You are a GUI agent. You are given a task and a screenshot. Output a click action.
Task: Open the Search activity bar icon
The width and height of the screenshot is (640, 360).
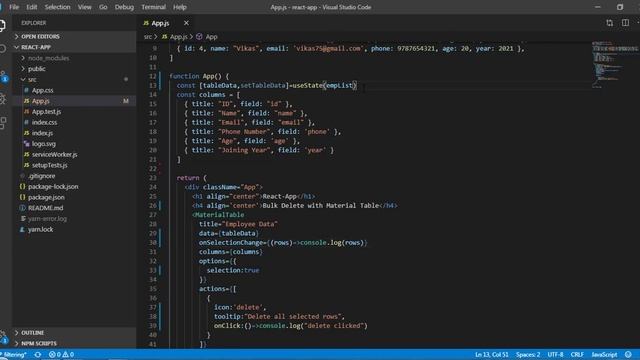point(2,49)
